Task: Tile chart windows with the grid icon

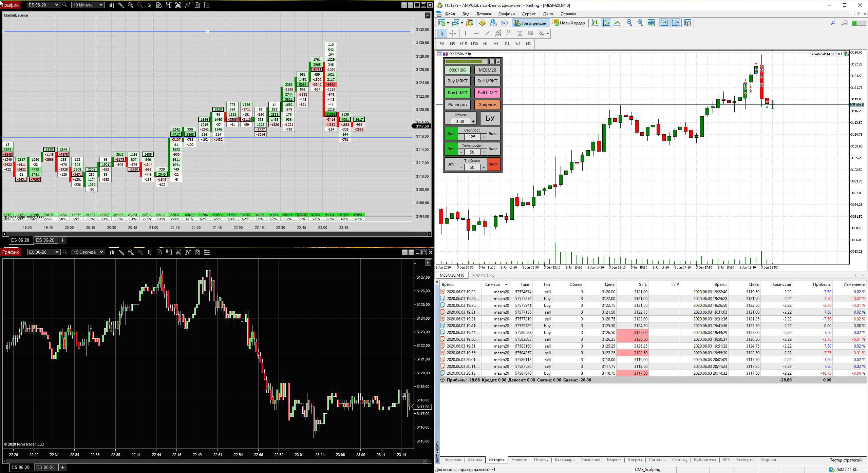Action: pyautogui.click(x=651, y=23)
